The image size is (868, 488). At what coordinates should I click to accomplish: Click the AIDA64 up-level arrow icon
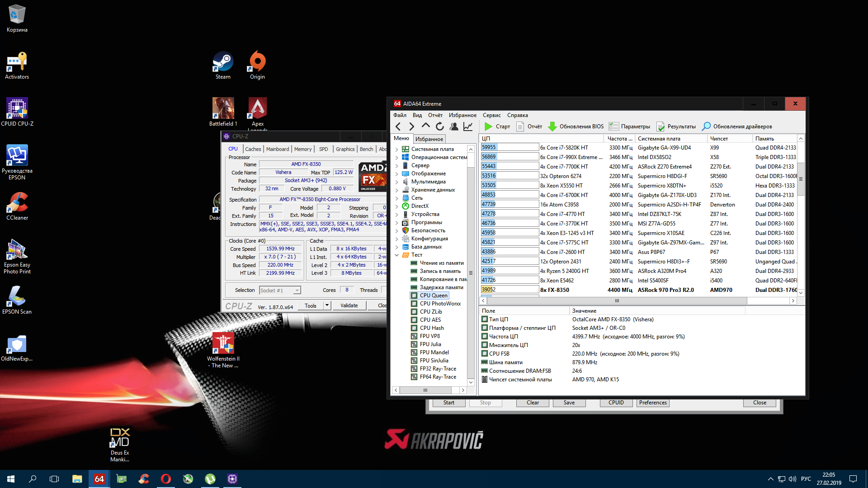coord(425,127)
